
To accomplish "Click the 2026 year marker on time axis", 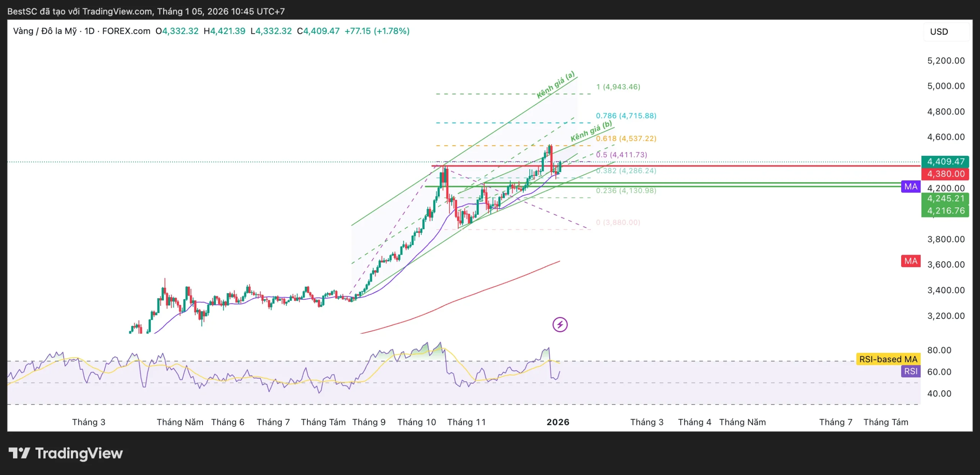I will pyautogui.click(x=558, y=422).
